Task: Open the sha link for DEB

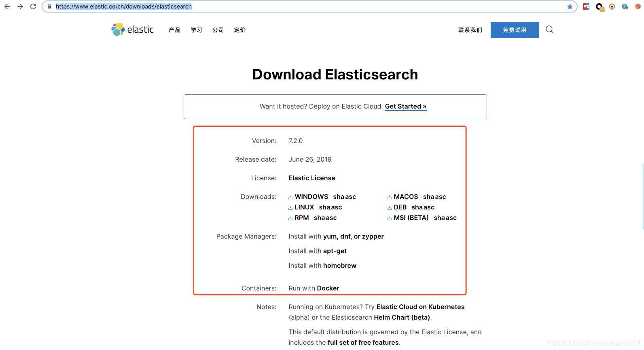Action: [417, 207]
